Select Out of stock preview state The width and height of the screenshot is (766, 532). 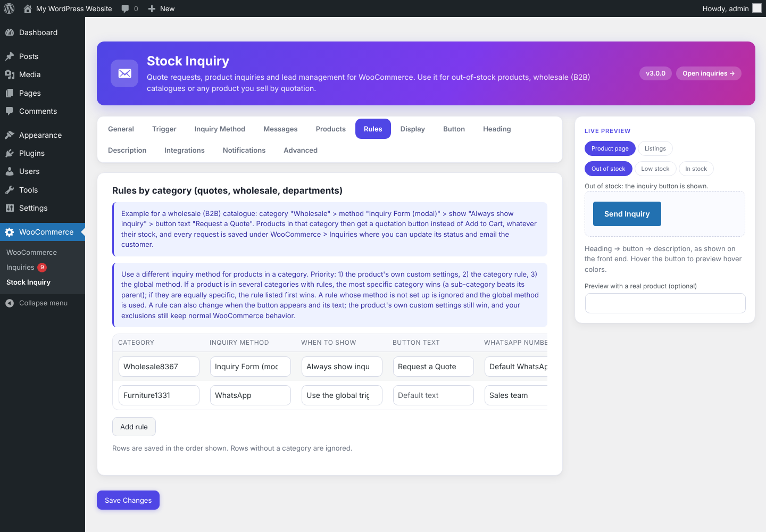(x=608, y=169)
